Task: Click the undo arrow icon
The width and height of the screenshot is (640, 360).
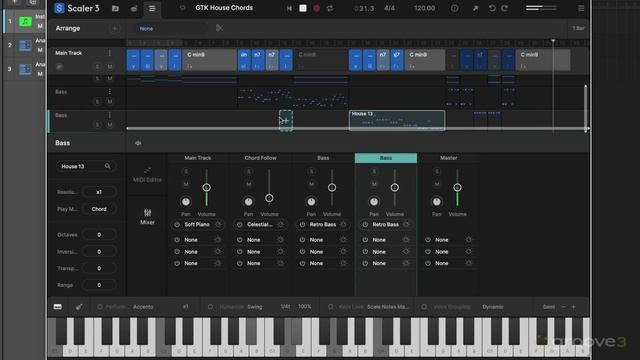Action: point(492,8)
